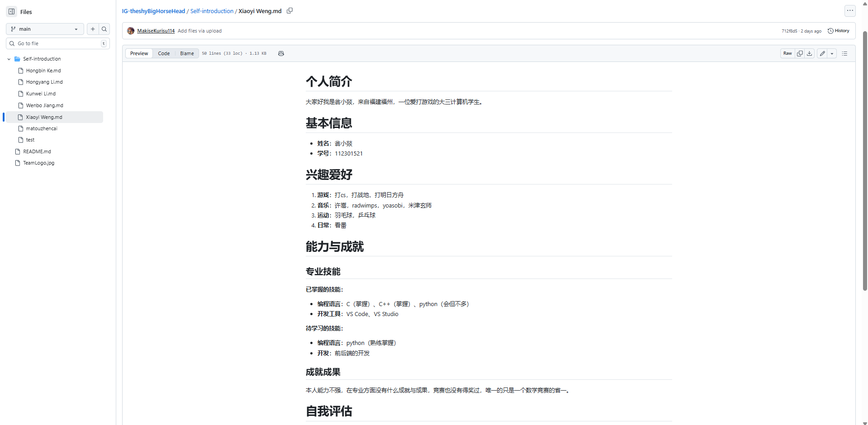
Task: Navigate to the Self-introduction breadcrumb
Action: [x=212, y=11]
